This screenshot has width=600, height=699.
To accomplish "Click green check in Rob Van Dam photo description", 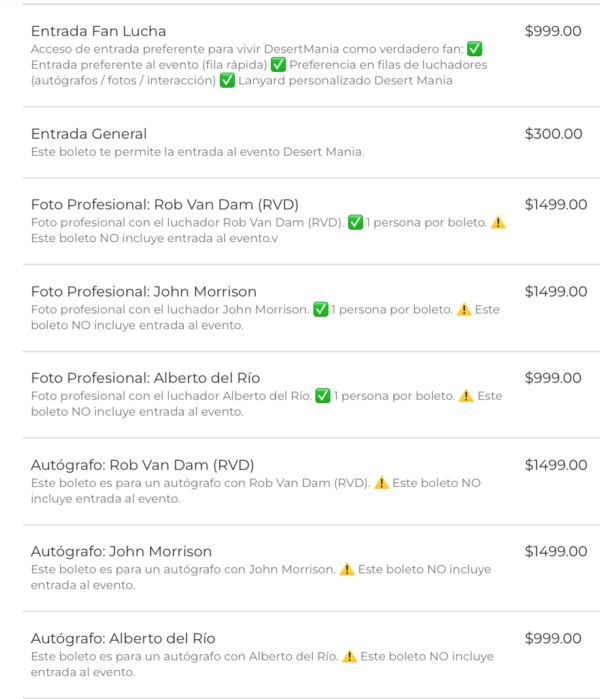I will (355, 223).
